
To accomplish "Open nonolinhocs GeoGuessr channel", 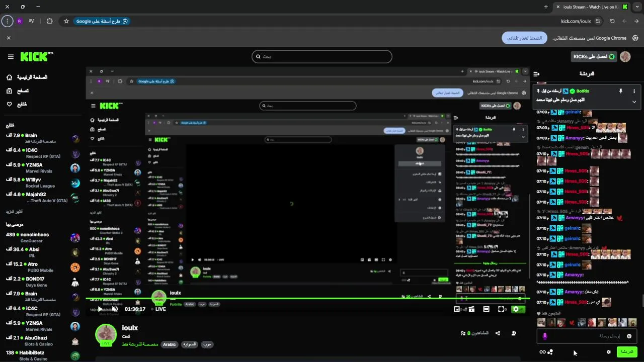I will (x=43, y=238).
